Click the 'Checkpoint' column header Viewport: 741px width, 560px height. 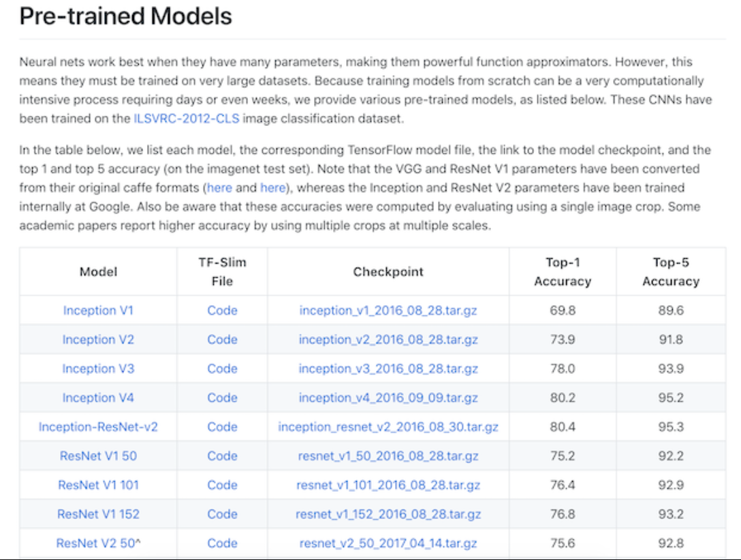[x=388, y=272]
